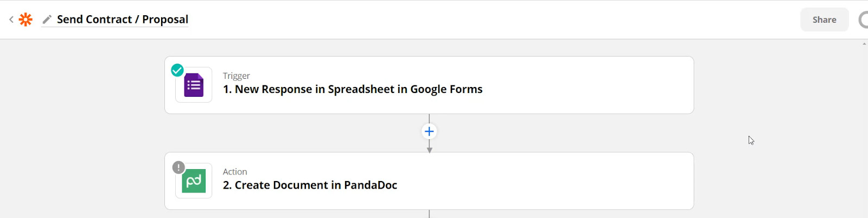Click the Google Forms app icon

pos(194,85)
